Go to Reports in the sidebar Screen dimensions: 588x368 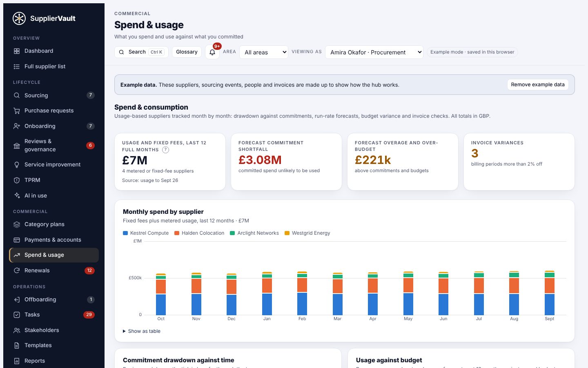[x=54, y=361]
